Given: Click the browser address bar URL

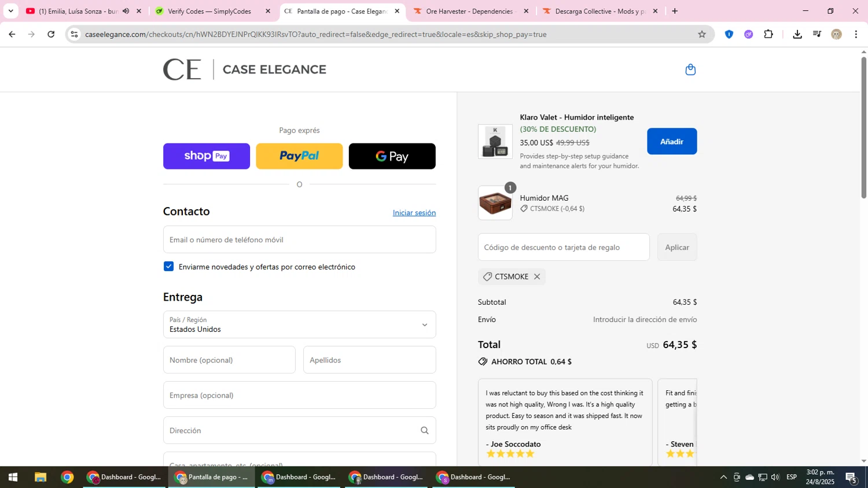Looking at the screenshot, I should (316, 34).
